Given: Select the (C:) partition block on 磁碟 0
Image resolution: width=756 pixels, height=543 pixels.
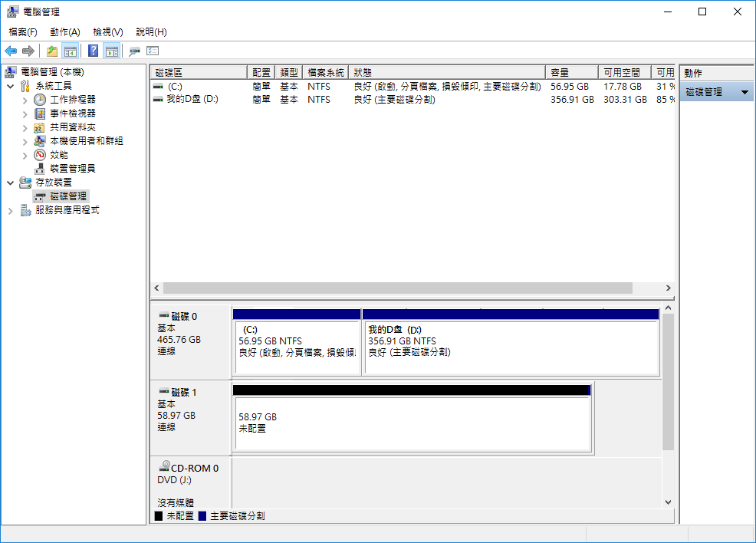Looking at the screenshot, I should pos(297,342).
